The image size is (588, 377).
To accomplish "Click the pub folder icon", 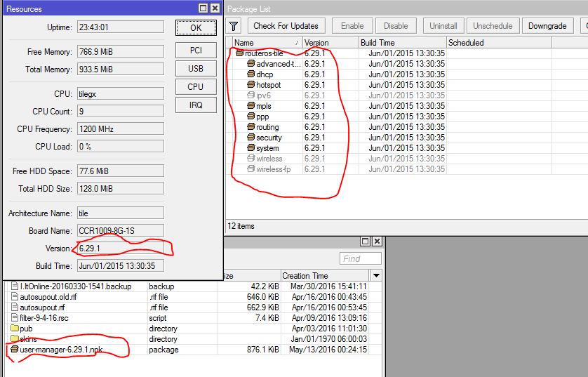I will [15, 329].
